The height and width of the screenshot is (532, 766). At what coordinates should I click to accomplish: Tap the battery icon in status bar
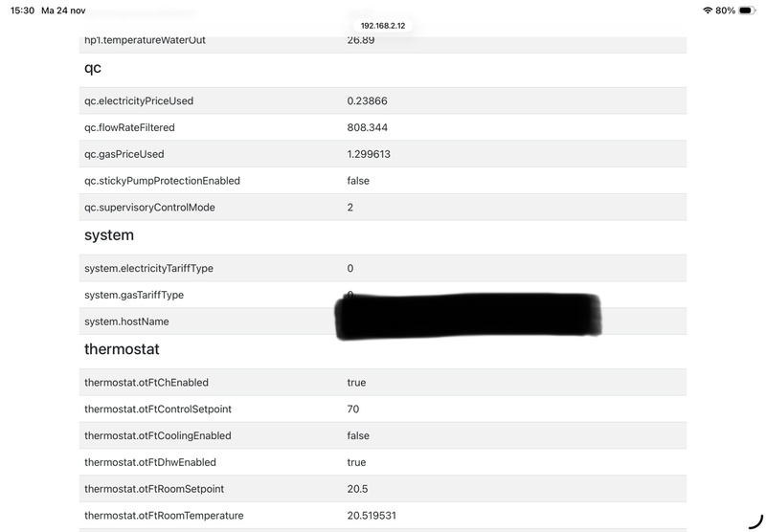(x=747, y=10)
